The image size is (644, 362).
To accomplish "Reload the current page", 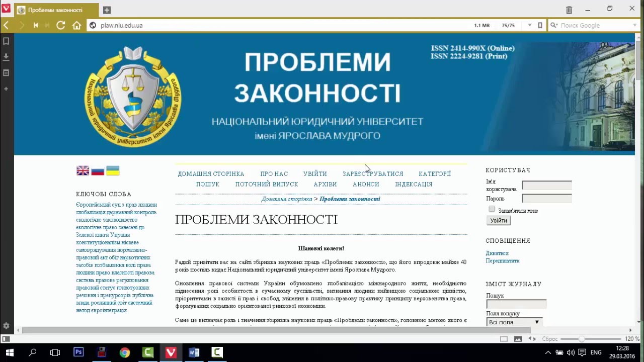I will [61, 25].
